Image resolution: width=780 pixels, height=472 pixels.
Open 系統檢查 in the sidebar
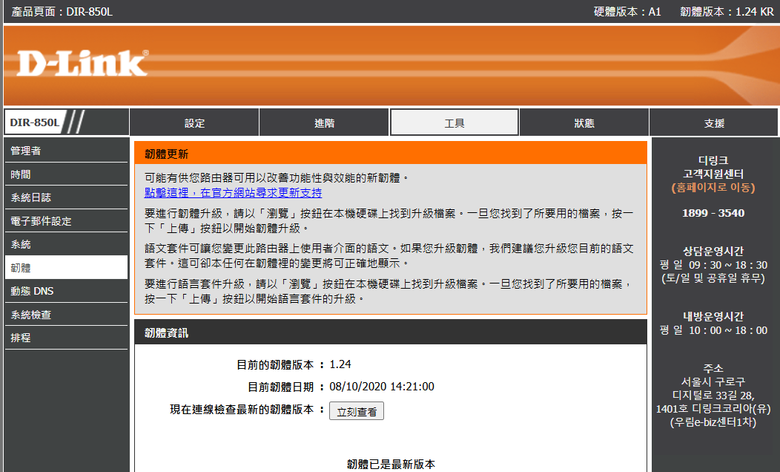coord(66,314)
